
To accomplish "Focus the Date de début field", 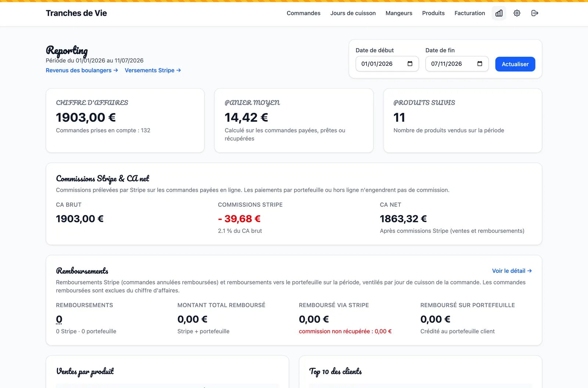I will click(387, 64).
